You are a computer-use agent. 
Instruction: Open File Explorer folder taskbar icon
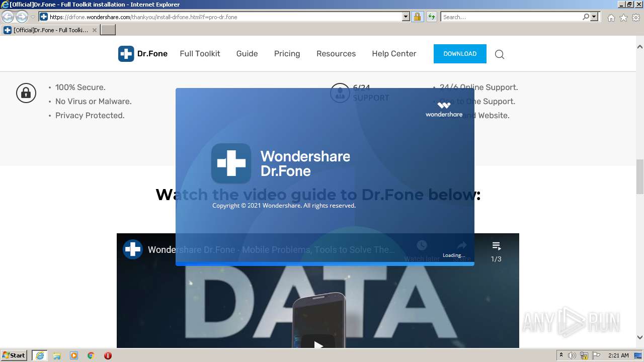[57, 355]
